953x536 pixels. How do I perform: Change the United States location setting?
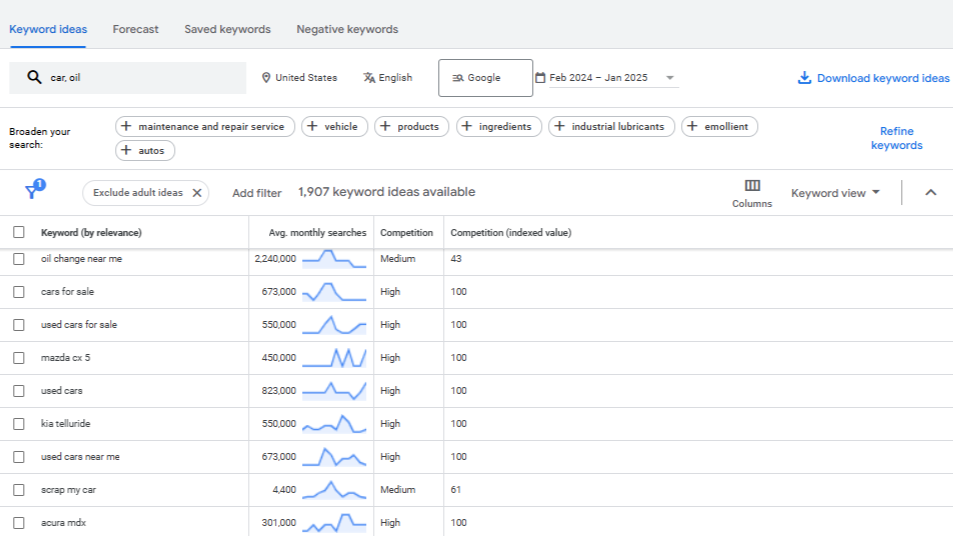pos(299,78)
